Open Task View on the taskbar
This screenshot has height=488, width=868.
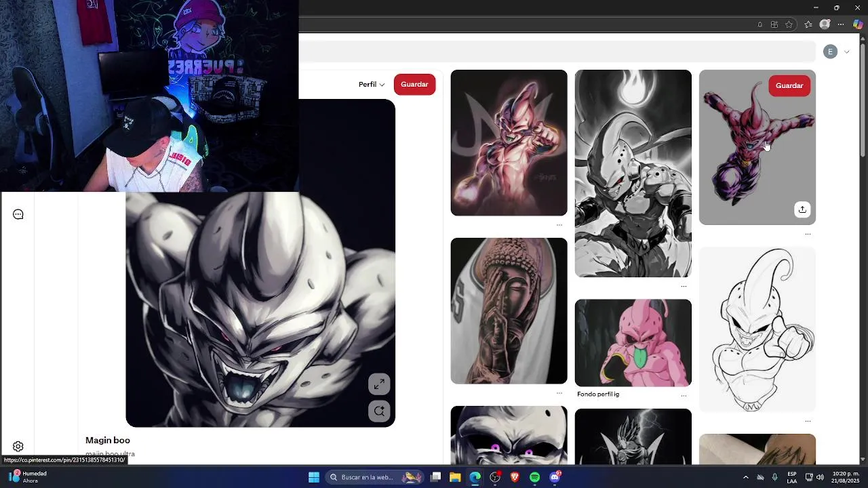436,477
